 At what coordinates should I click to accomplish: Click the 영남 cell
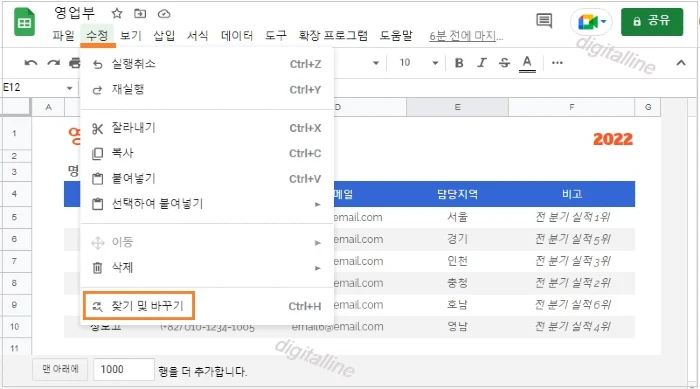[x=457, y=326]
